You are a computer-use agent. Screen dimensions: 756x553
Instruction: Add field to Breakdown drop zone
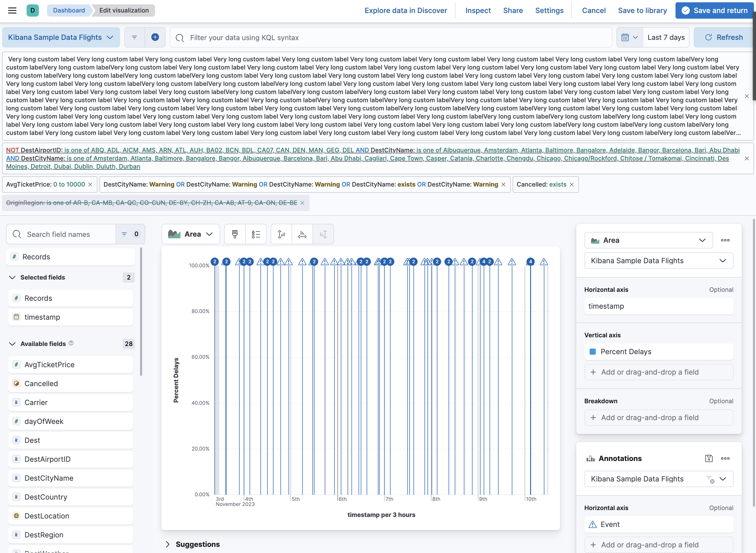[659, 417]
